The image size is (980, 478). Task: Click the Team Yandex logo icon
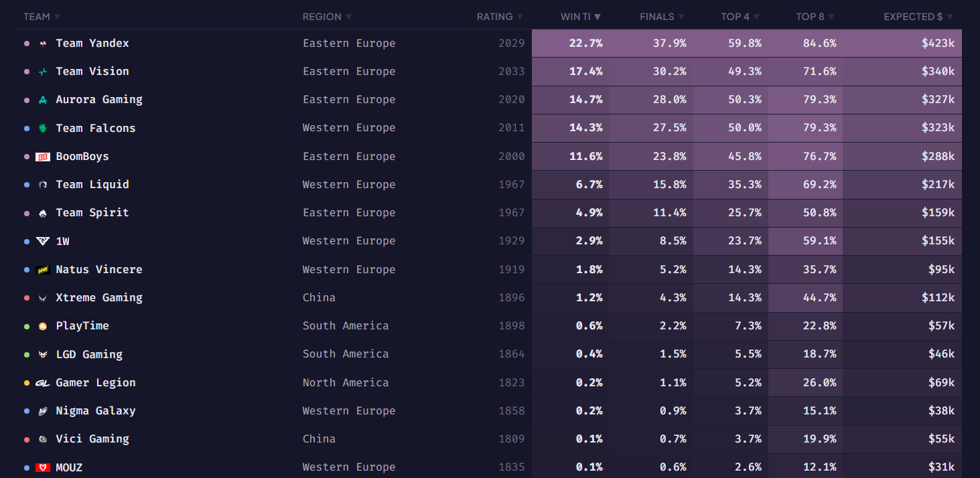click(43, 44)
